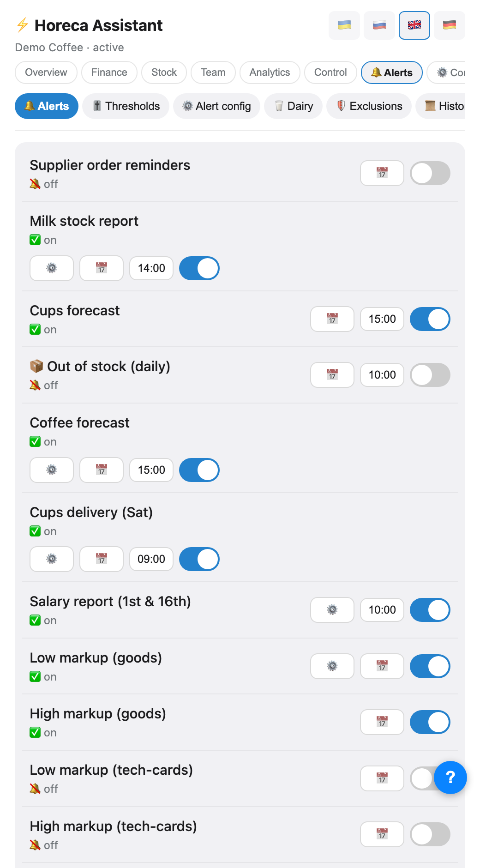Disable the Milk stock report toggle
Viewport: 480px width, 868px height.
coord(199,268)
